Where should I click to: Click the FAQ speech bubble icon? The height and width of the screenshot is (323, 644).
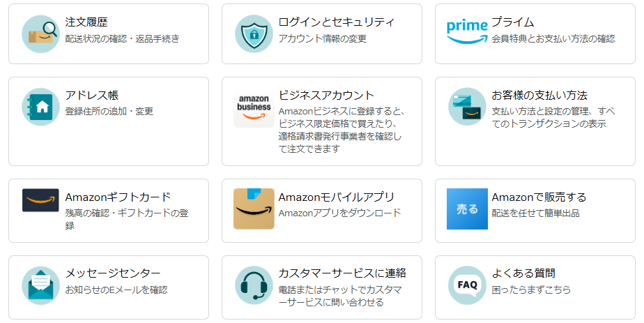(467, 285)
